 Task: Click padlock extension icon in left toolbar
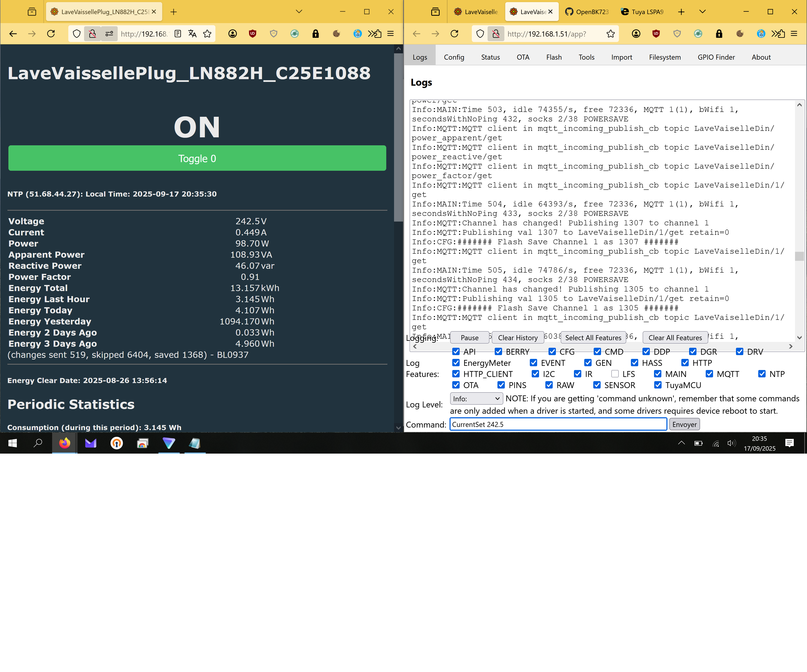click(315, 34)
